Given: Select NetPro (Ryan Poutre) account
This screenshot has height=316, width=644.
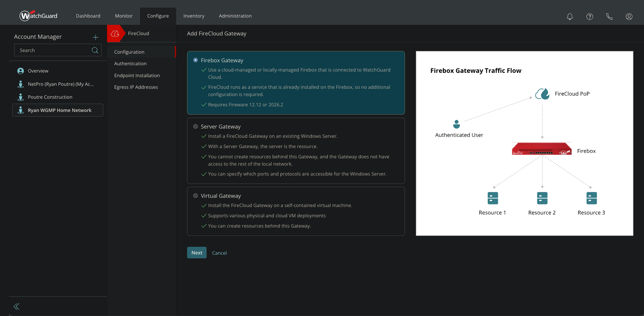Looking at the screenshot, I should click(61, 84).
